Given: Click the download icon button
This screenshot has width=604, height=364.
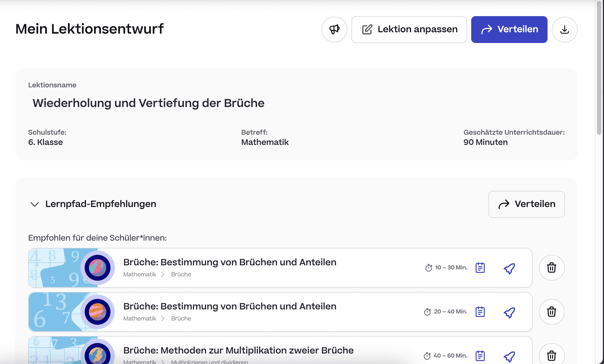Looking at the screenshot, I should (564, 30).
